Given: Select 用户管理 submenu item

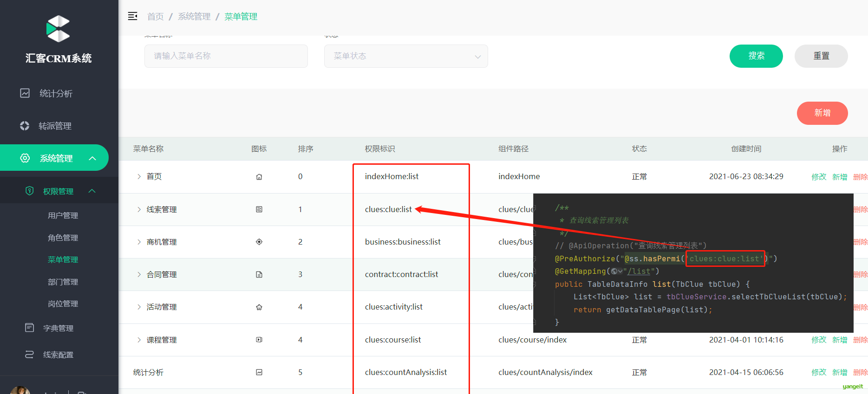Looking at the screenshot, I should pos(63,215).
